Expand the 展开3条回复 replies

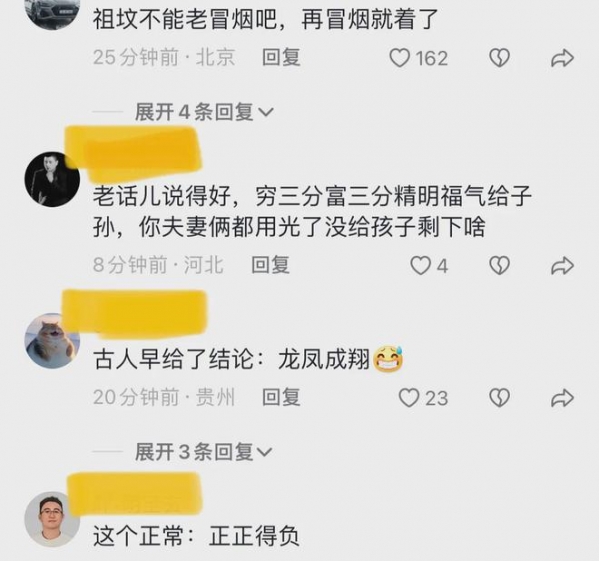[204, 452]
